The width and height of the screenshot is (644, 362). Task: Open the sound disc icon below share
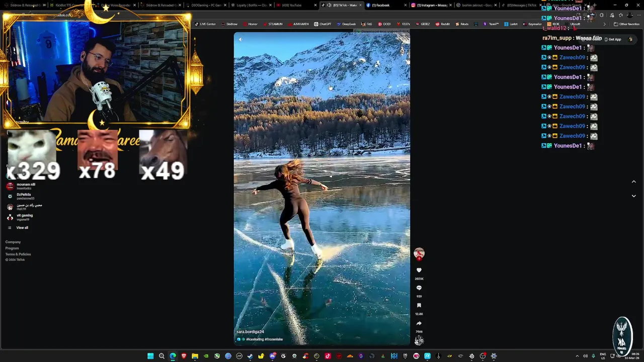[419, 341]
